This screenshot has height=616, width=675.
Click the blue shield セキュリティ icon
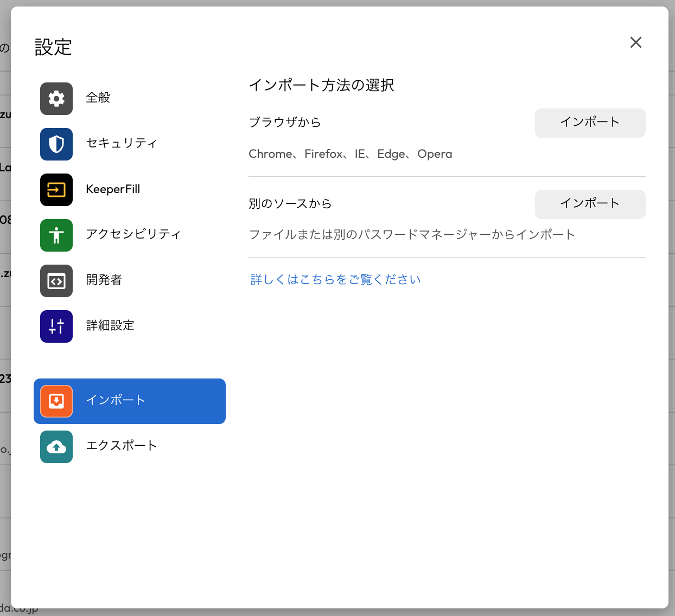click(x=56, y=144)
